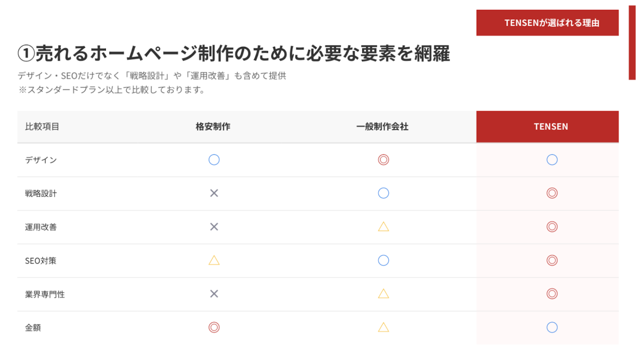Click double circle for 一般制作会社 デザイン

383,160
